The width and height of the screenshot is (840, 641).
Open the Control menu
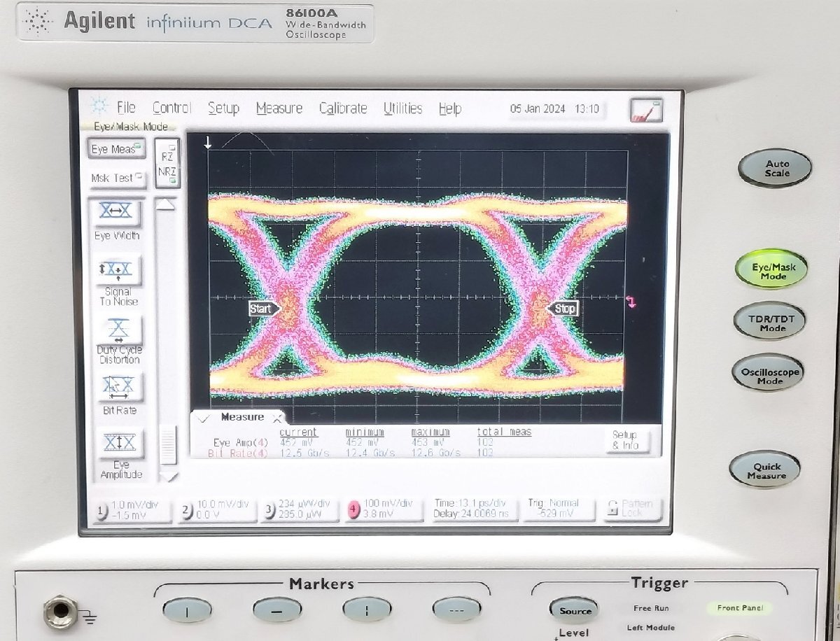[171, 108]
